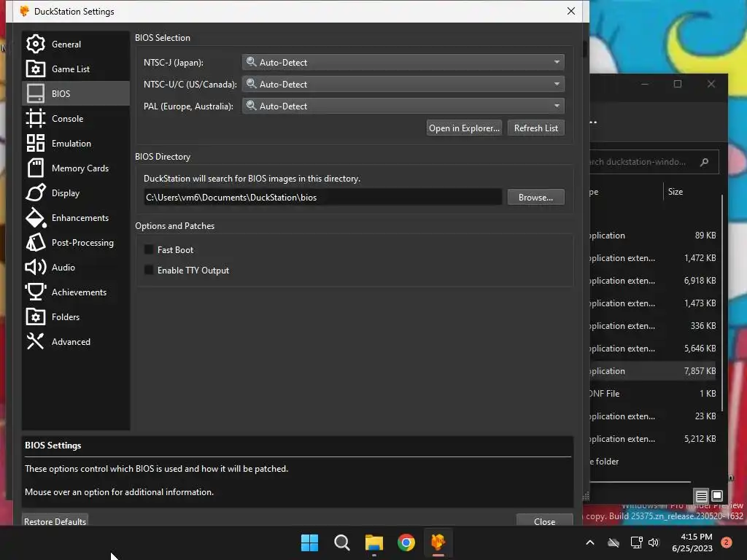Viewport: 747px width, 560px height.
Task: Click search icon in Explorer search box
Action: tap(704, 162)
